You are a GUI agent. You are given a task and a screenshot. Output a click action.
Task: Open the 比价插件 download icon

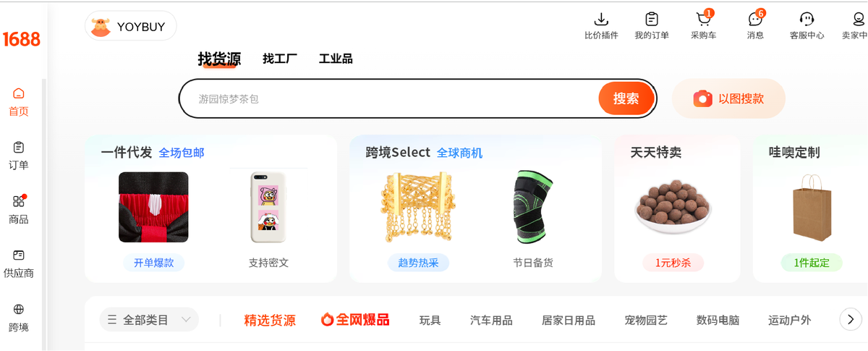[601, 20]
